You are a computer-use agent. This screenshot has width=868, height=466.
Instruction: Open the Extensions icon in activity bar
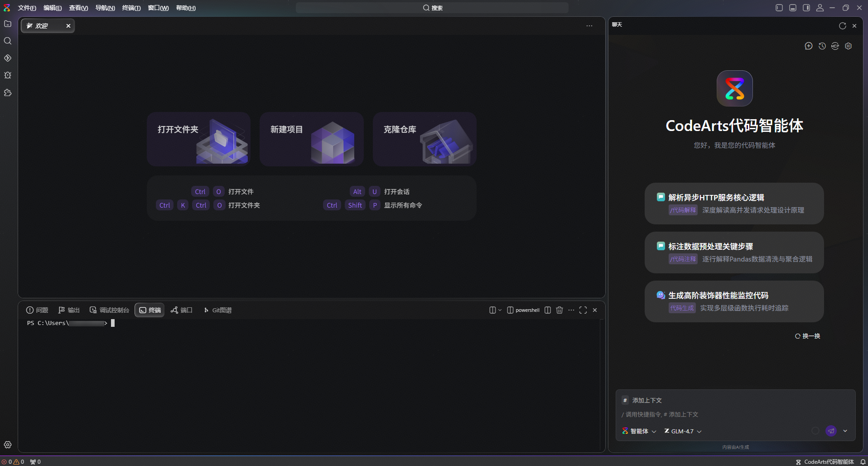coord(8,92)
